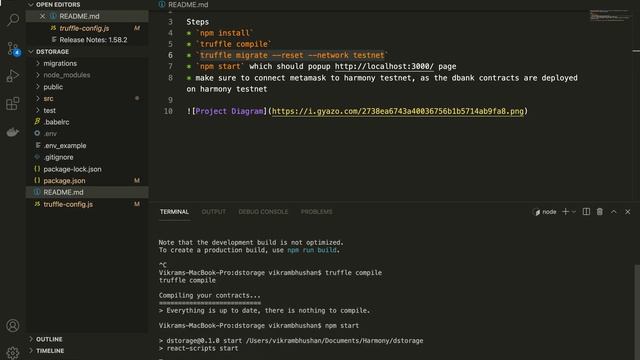
Task: Kill terminal with trash icon
Action: coord(600,211)
